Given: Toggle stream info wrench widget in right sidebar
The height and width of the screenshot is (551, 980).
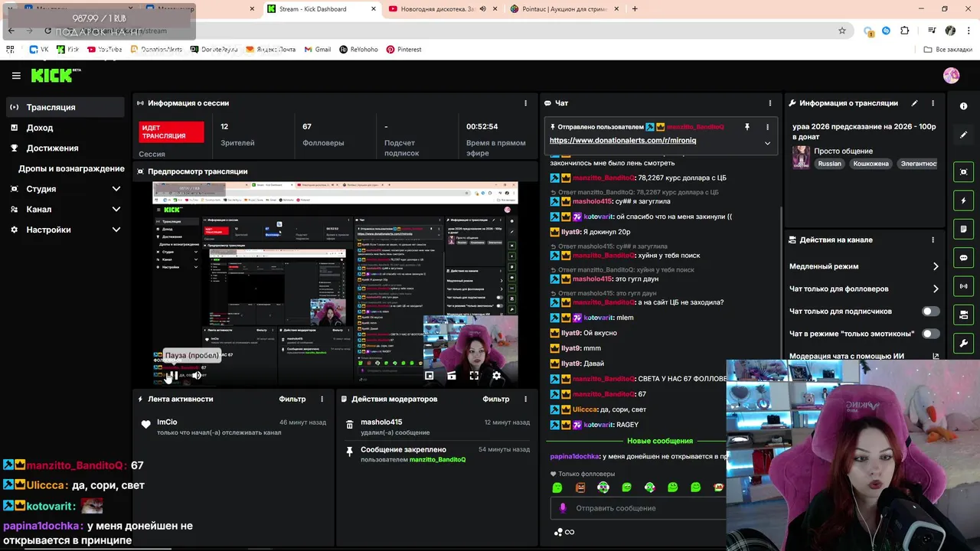Looking at the screenshot, I should (964, 343).
